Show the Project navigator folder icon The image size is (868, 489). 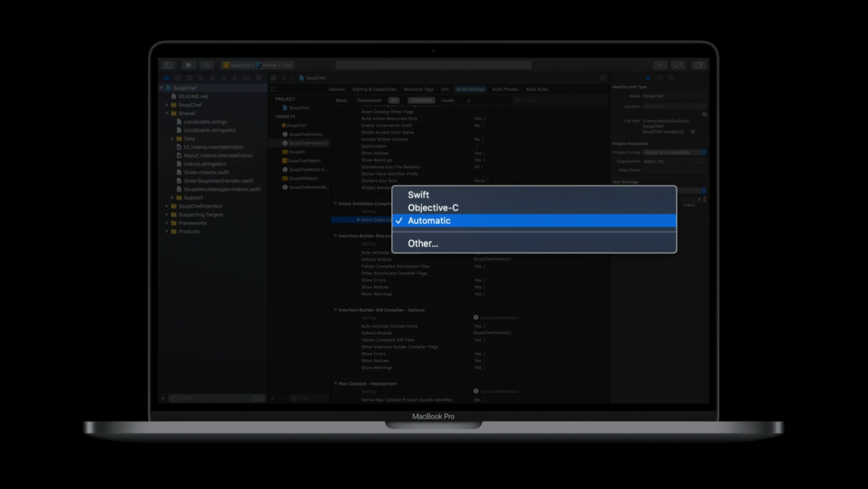coord(166,78)
